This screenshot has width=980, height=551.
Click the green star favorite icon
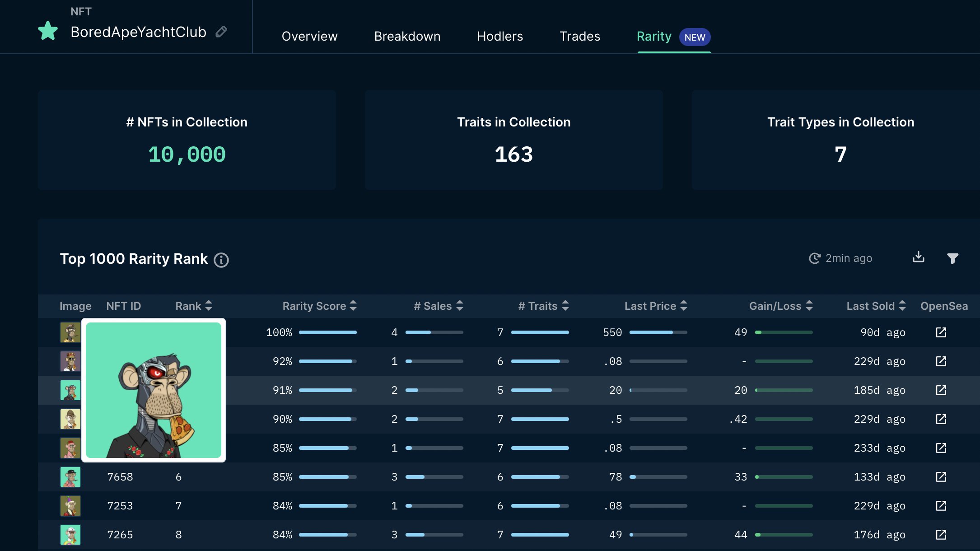click(47, 31)
